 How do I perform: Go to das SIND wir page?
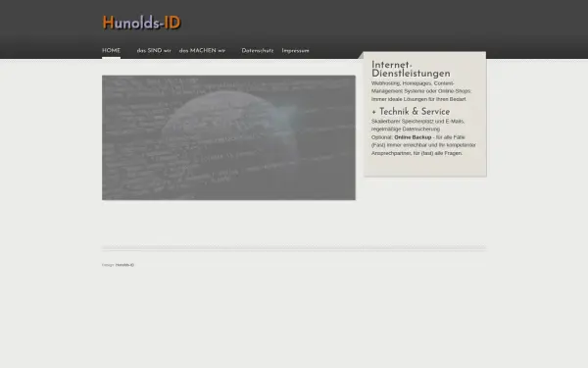point(154,51)
